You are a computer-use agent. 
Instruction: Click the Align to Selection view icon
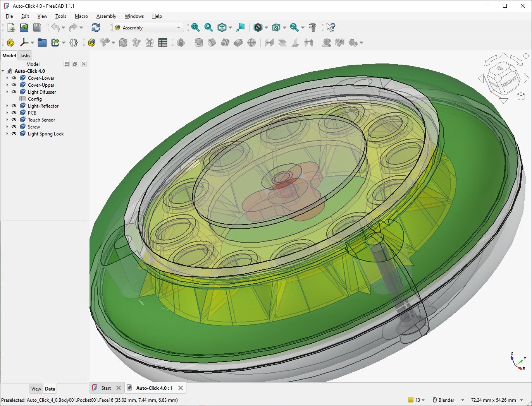tap(241, 27)
